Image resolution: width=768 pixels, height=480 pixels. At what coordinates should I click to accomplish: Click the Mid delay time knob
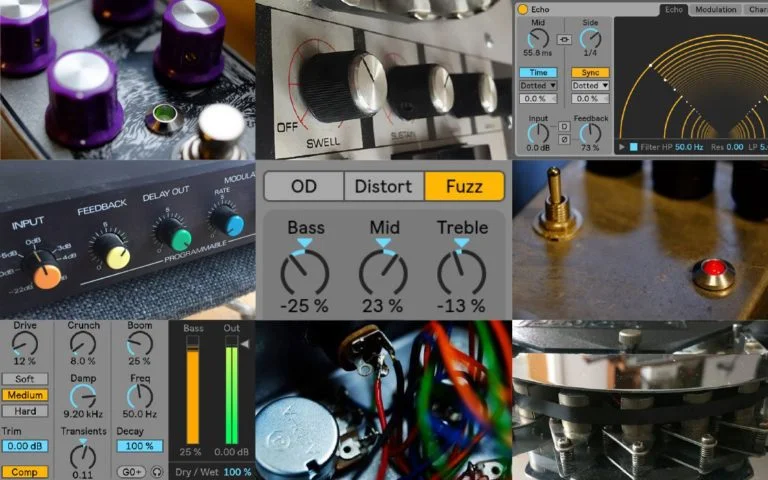(538, 38)
